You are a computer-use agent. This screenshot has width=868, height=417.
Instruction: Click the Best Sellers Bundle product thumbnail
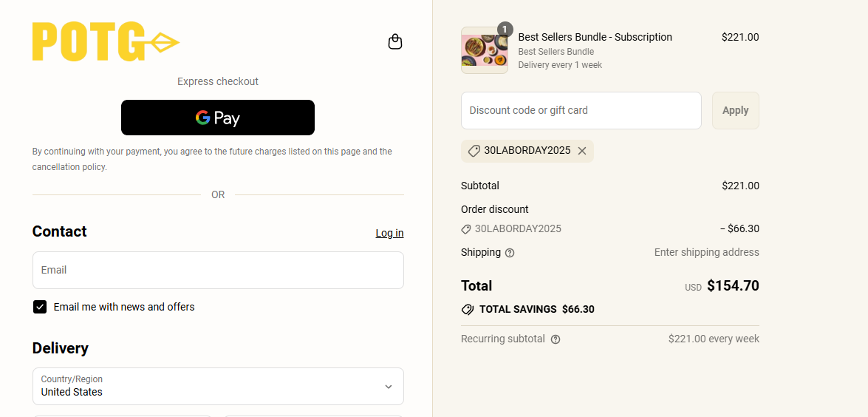(x=484, y=51)
